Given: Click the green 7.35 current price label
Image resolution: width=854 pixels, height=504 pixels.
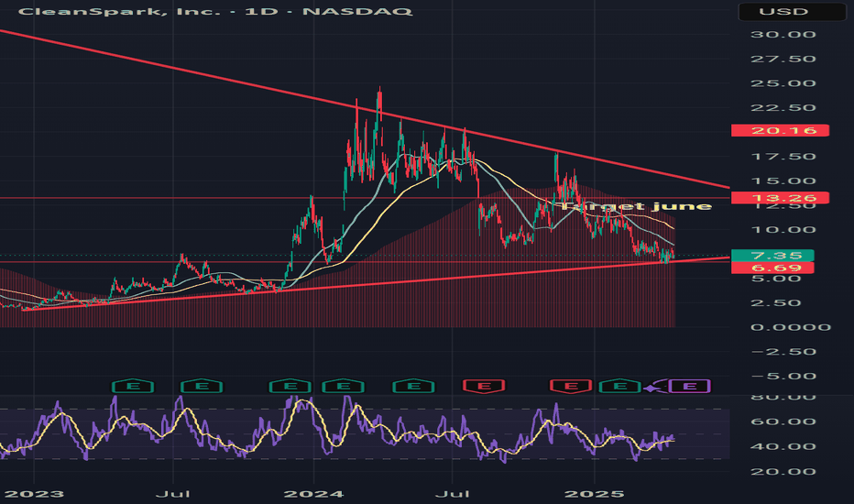Looking at the screenshot, I should (772, 256).
